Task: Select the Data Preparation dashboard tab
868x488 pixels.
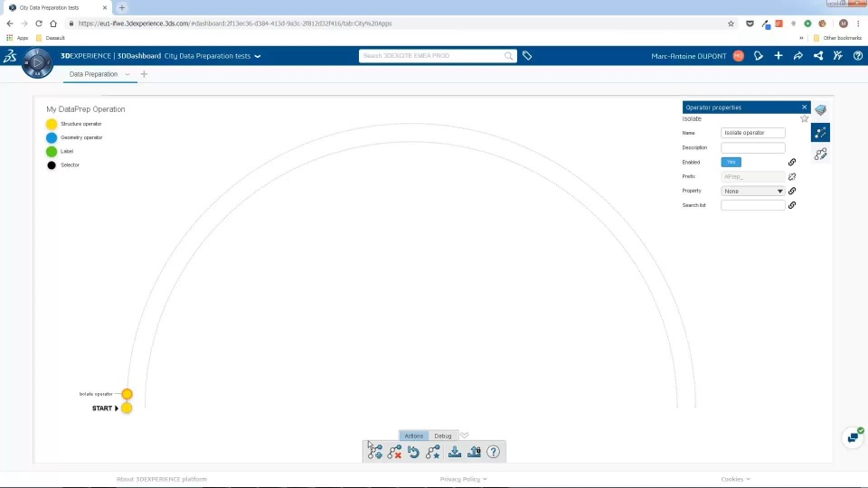Action: pyautogui.click(x=93, y=74)
